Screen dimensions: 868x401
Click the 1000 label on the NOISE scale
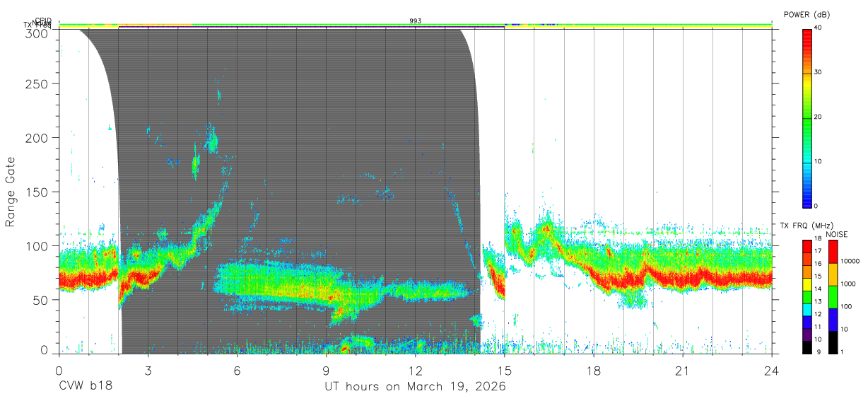[x=848, y=283]
